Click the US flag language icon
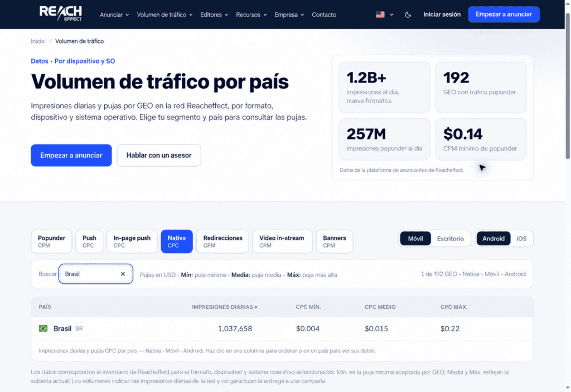 (x=380, y=14)
